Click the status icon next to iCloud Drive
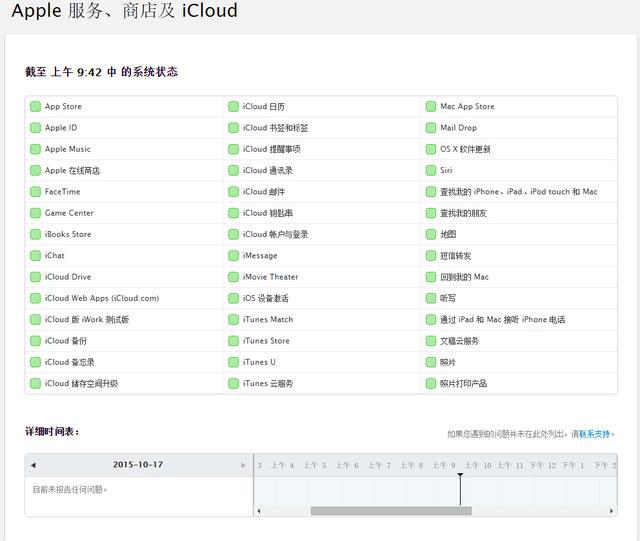The width and height of the screenshot is (640, 541). (x=36, y=277)
